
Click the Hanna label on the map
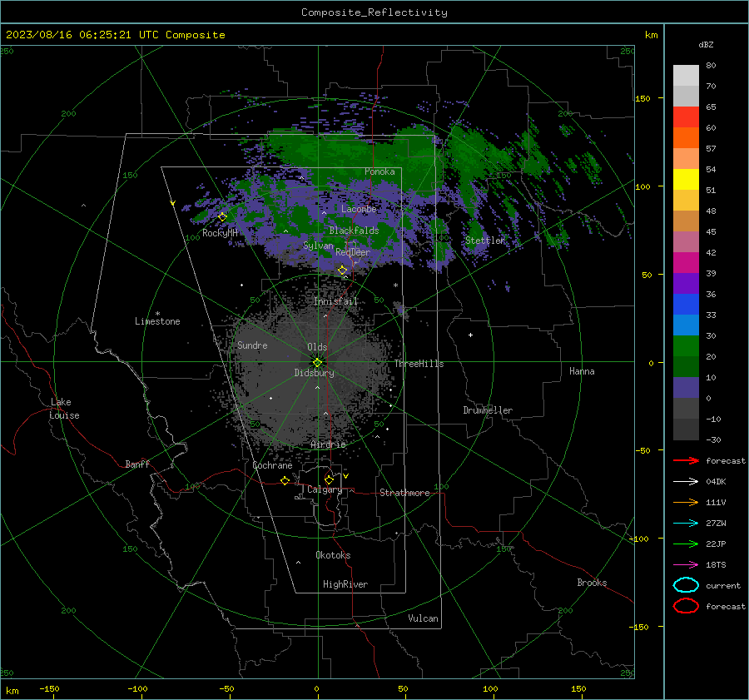(x=582, y=371)
